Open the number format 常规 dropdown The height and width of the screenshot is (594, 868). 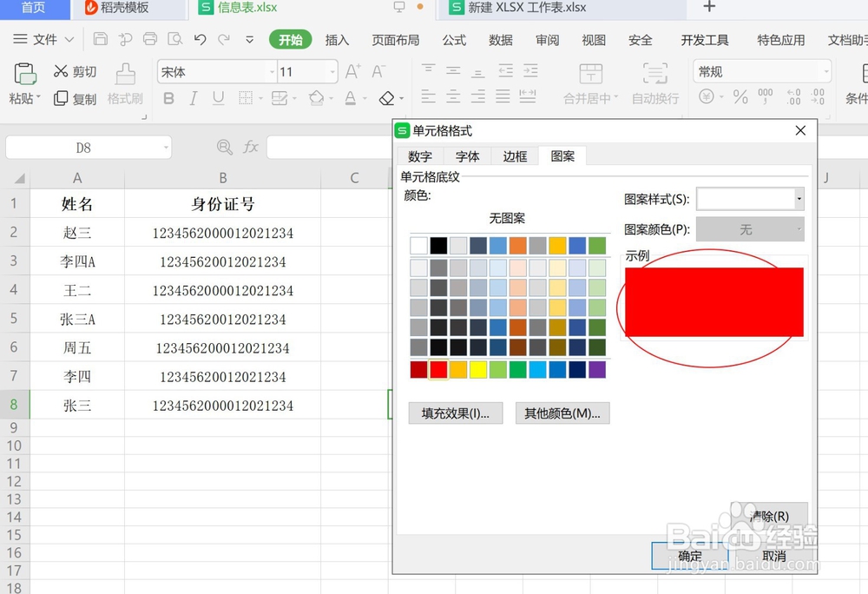[x=826, y=71]
